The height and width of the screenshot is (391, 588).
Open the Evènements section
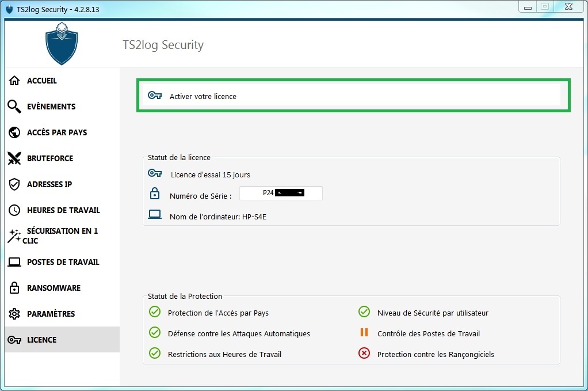pyautogui.click(x=62, y=107)
